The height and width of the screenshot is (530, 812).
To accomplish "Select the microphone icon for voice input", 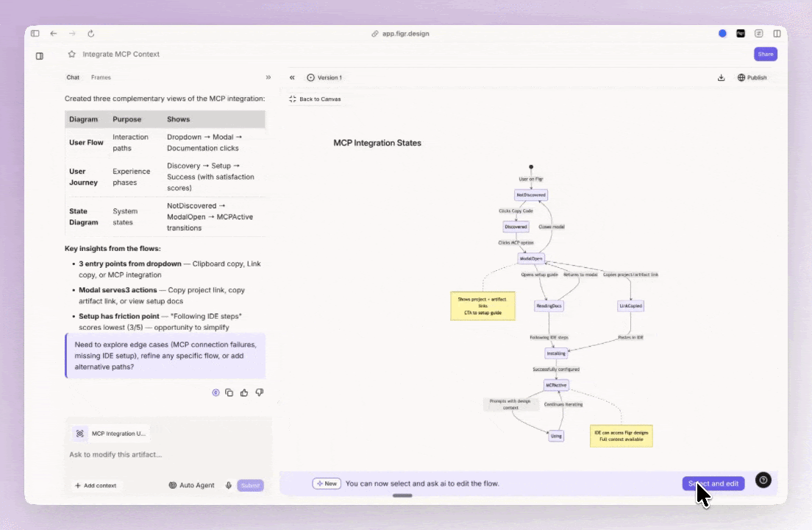I will (x=229, y=485).
